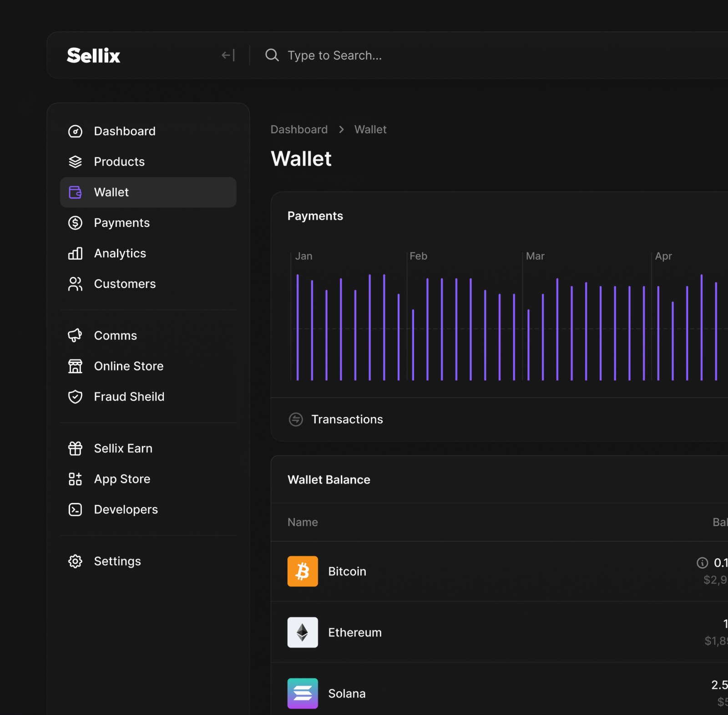Click the Developers terminal icon
Image resolution: width=728 pixels, height=715 pixels.
pos(75,509)
